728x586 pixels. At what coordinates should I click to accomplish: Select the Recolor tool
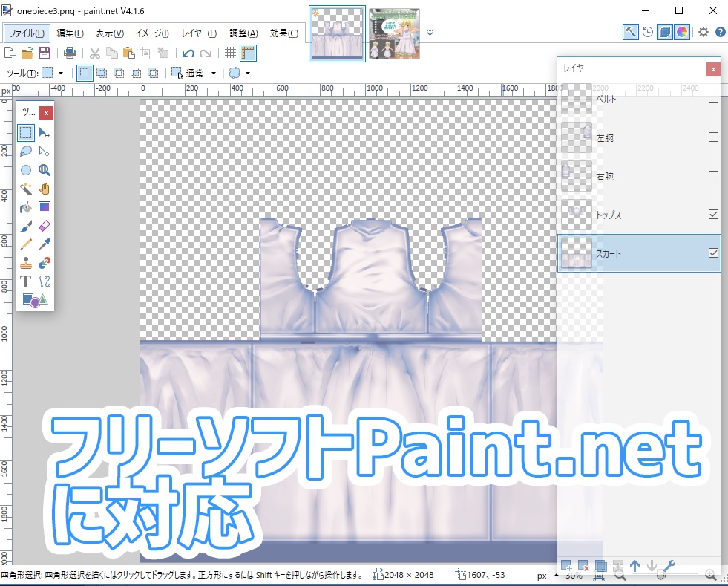click(x=44, y=263)
